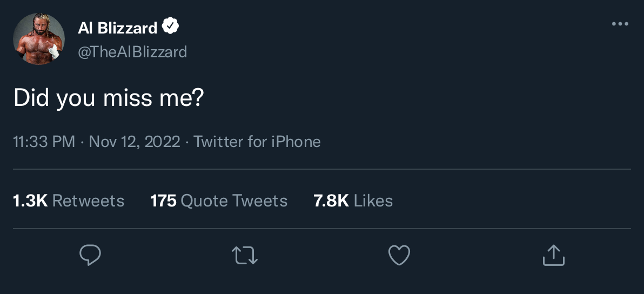Click the bold 7.8K count
Screen dimensions: 644x294
[331, 201]
